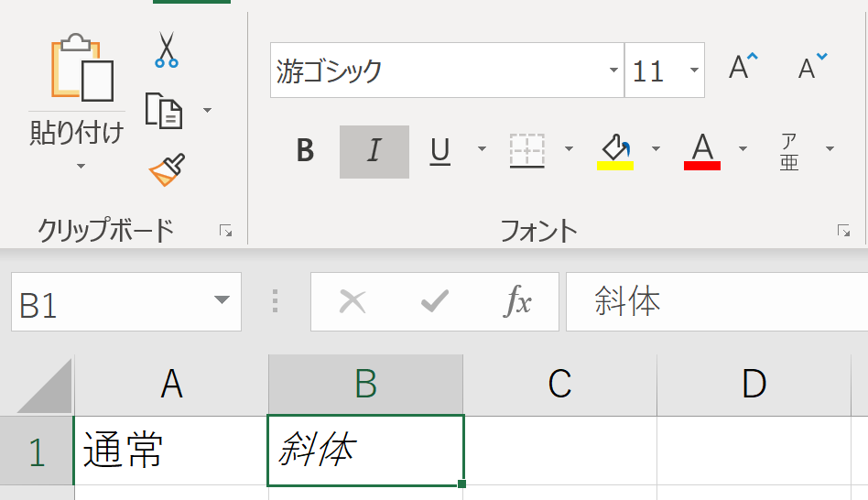The width and height of the screenshot is (868, 500).
Task: Select column D header
Action: pos(754,385)
